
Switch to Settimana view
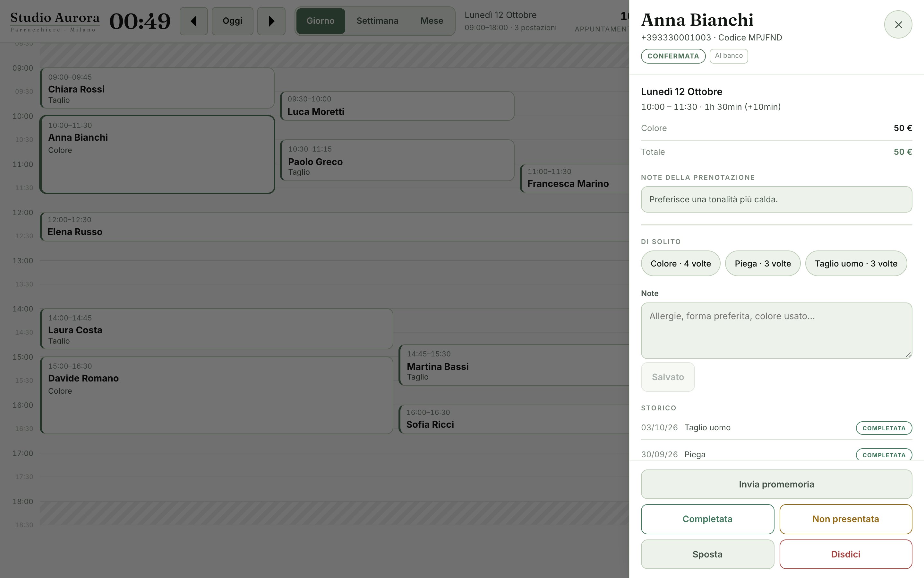377,21
